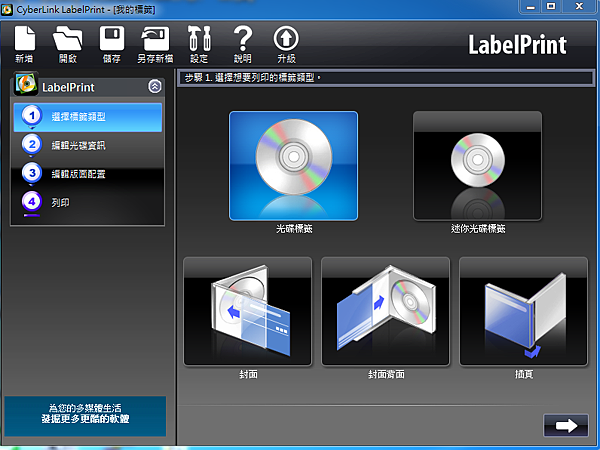
Task: Choose the 插頁 inlay thumbnail
Action: 523,311
